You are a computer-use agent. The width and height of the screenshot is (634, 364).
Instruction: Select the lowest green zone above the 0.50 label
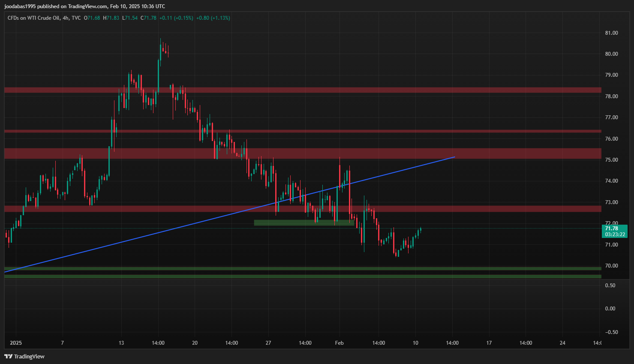tap(303, 277)
